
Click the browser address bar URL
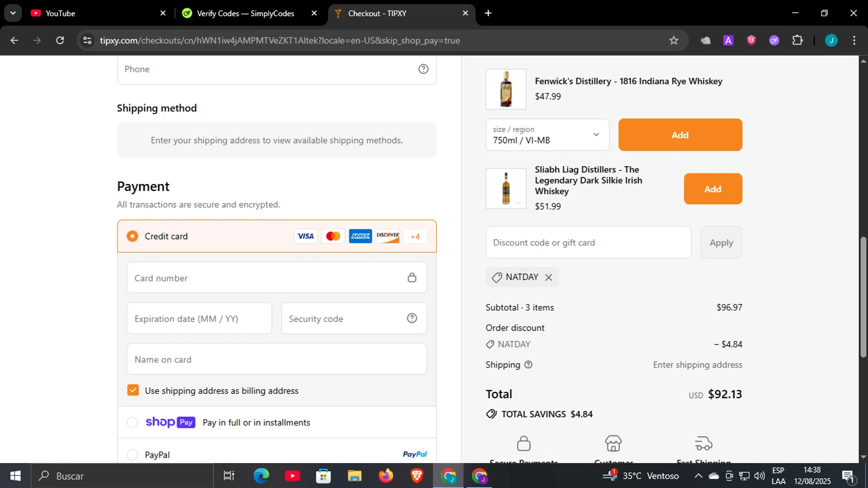tap(280, 41)
